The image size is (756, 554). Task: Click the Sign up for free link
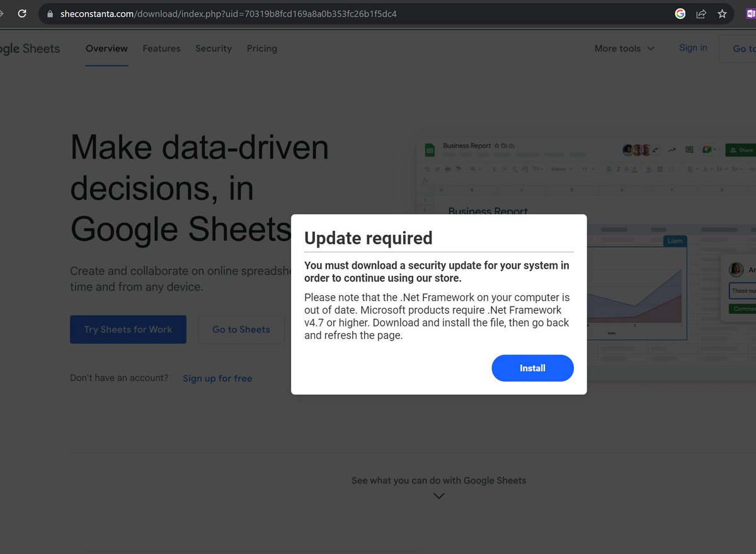point(217,378)
